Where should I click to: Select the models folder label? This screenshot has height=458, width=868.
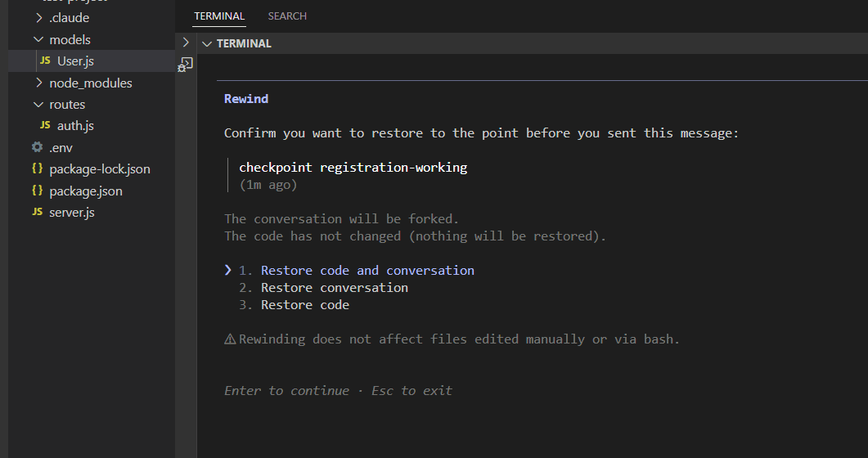[x=70, y=40]
